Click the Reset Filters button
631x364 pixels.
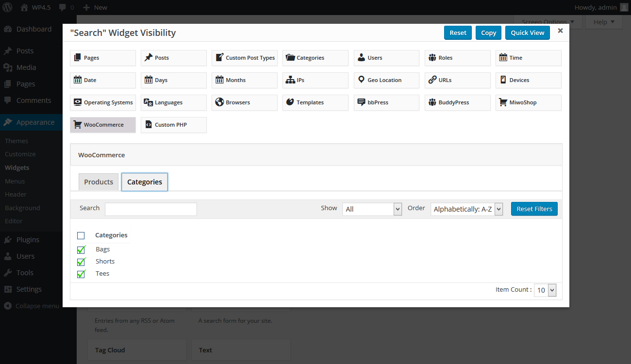click(534, 209)
